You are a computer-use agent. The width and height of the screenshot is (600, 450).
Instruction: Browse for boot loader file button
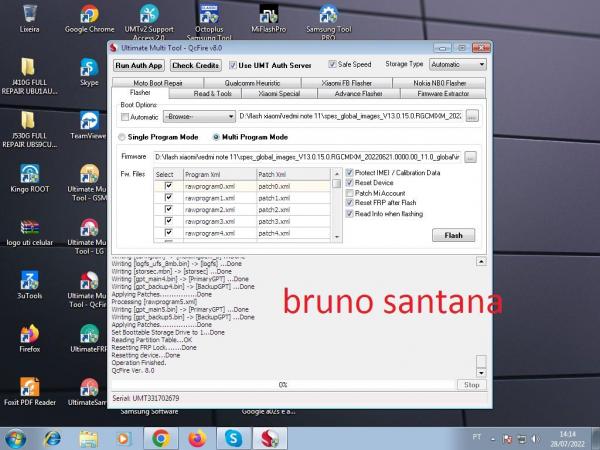pyautogui.click(x=472, y=116)
